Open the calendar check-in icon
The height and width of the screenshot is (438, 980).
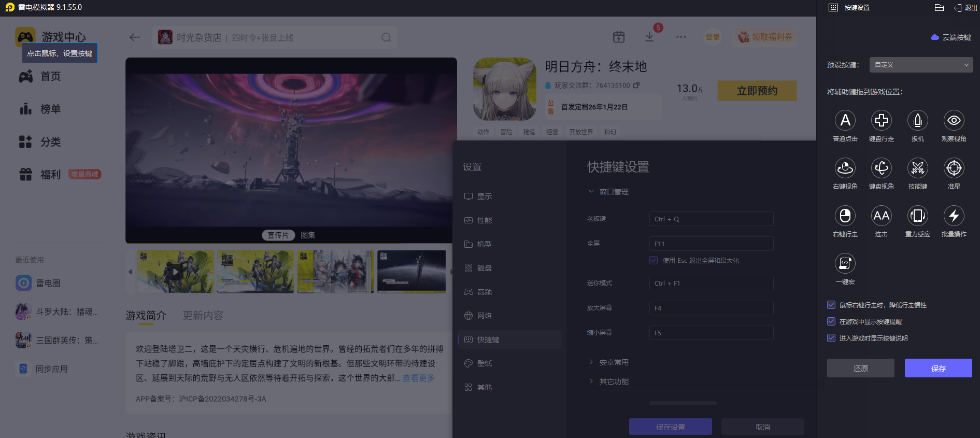point(619,37)
